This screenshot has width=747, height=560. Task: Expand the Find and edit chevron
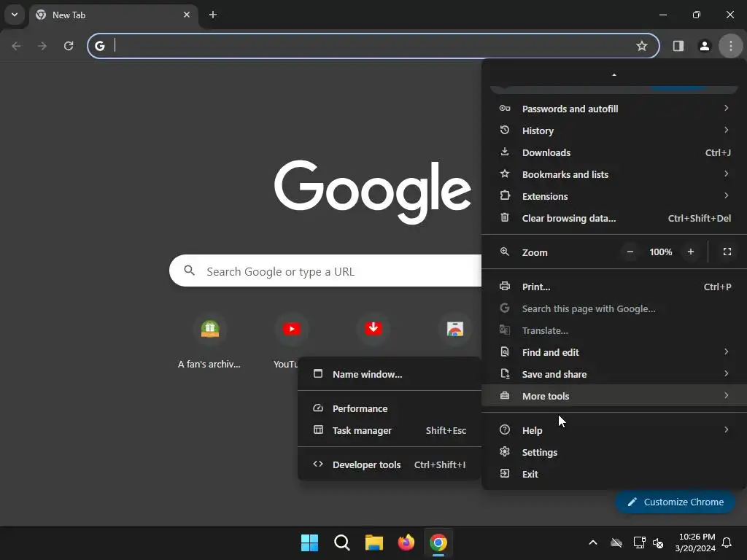tap(726, 352)
